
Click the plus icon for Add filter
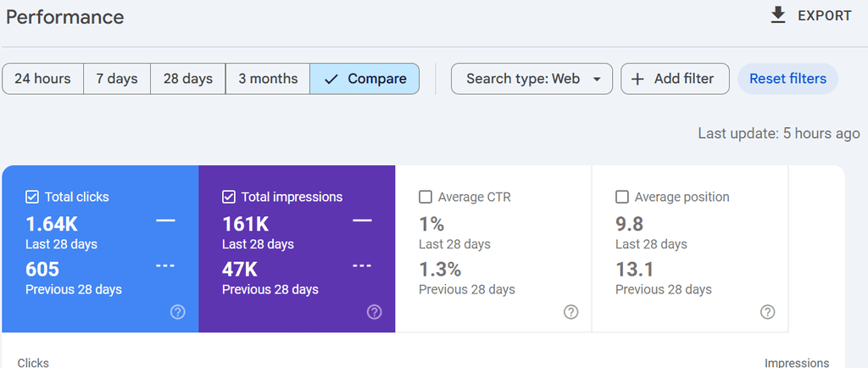click(638, 79)
